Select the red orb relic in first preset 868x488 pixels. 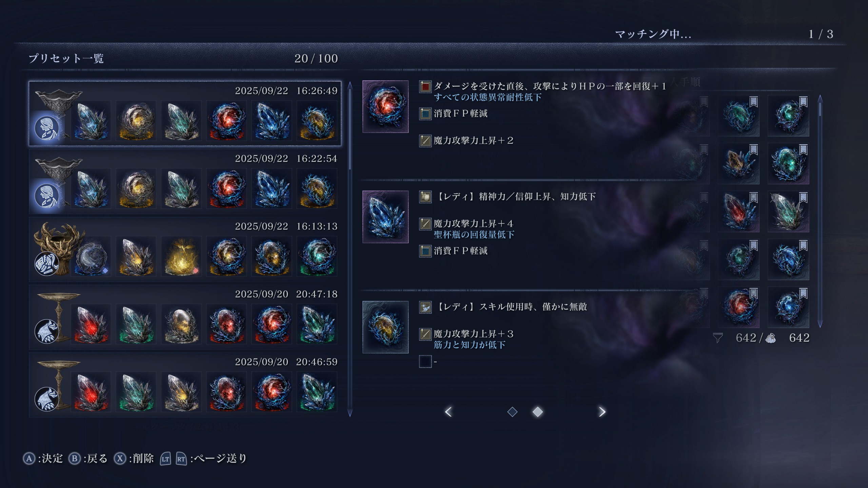point(226,121)
